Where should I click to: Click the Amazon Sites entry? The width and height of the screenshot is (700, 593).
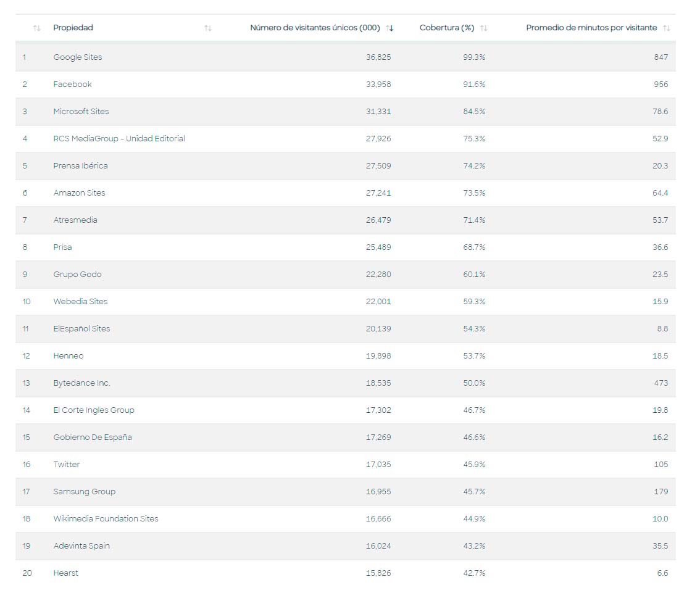pos(79,193)
